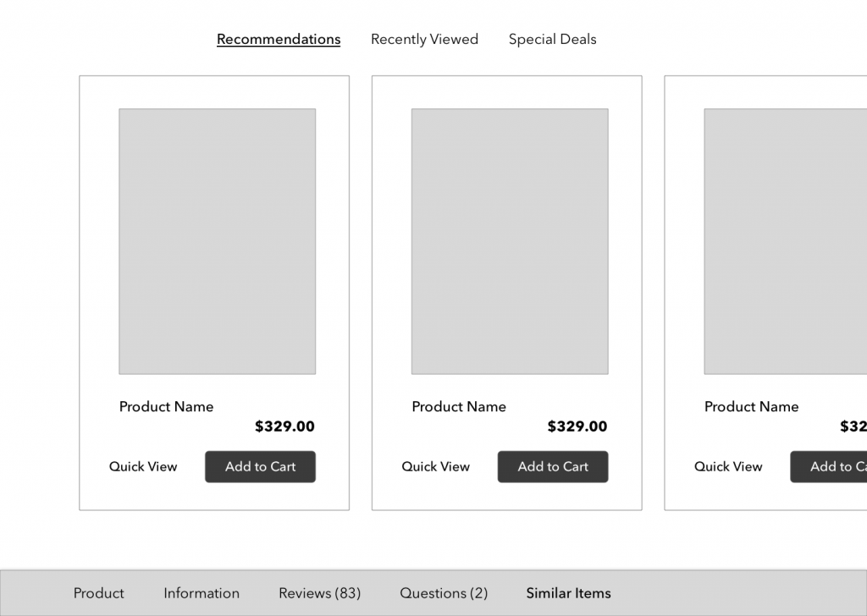This screenshot has width=867, height=616.
Task: Open the third card's Product Name
Action: tap(752, 407)
